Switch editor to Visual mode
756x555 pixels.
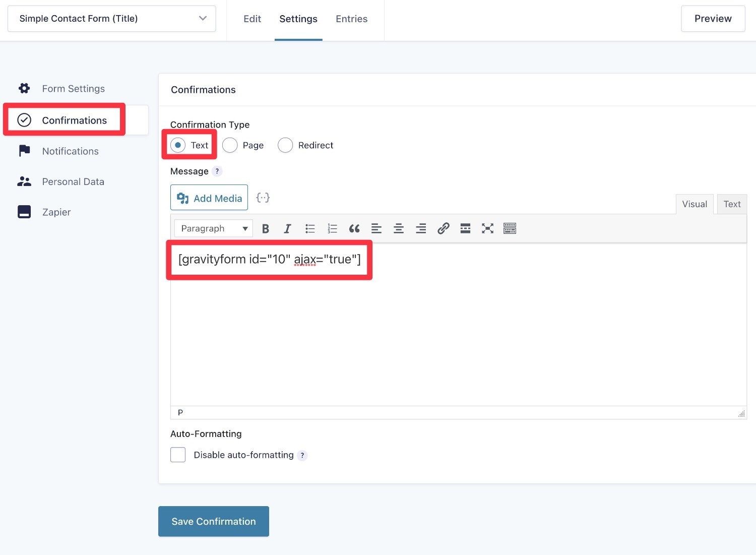click(695, 204)
